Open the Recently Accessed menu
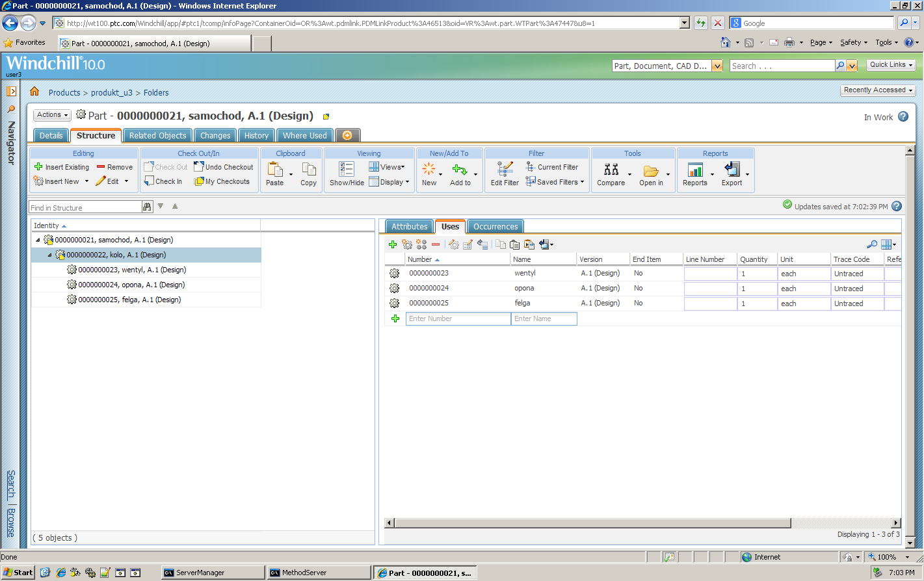Image resolution: width=924 pixels, height=581 pixels. pos(878,90)
